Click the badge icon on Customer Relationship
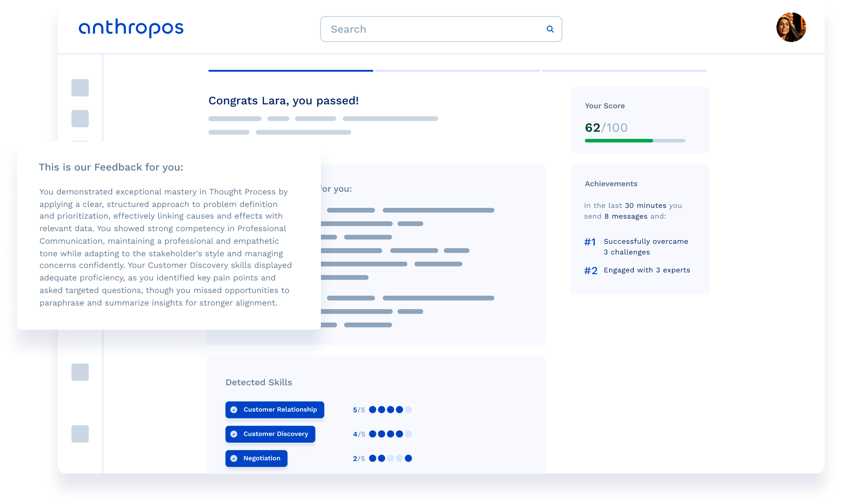This screenshot has width=844, height=504. point(234,410)
